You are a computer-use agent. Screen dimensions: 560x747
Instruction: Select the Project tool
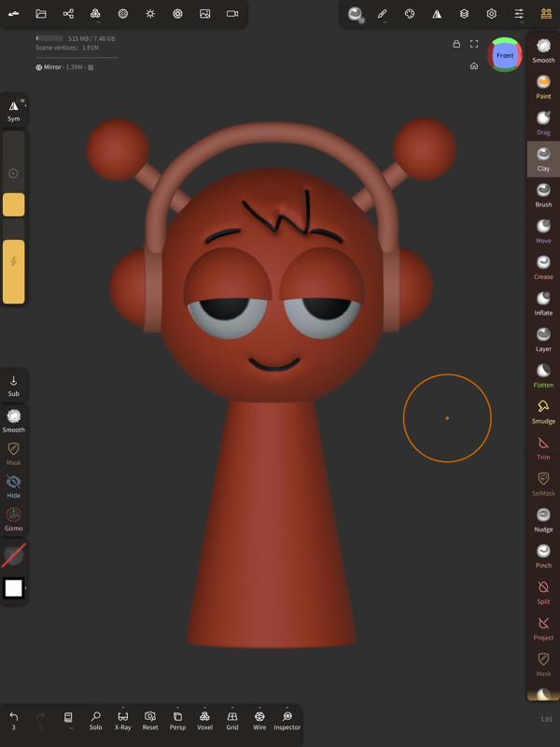coord(543,628)
